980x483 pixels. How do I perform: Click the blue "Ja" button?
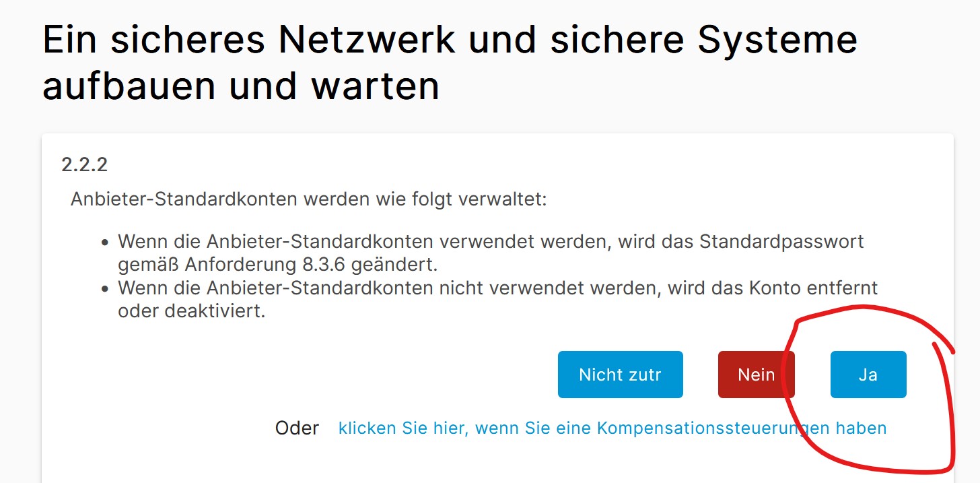[x=868, y=375]
